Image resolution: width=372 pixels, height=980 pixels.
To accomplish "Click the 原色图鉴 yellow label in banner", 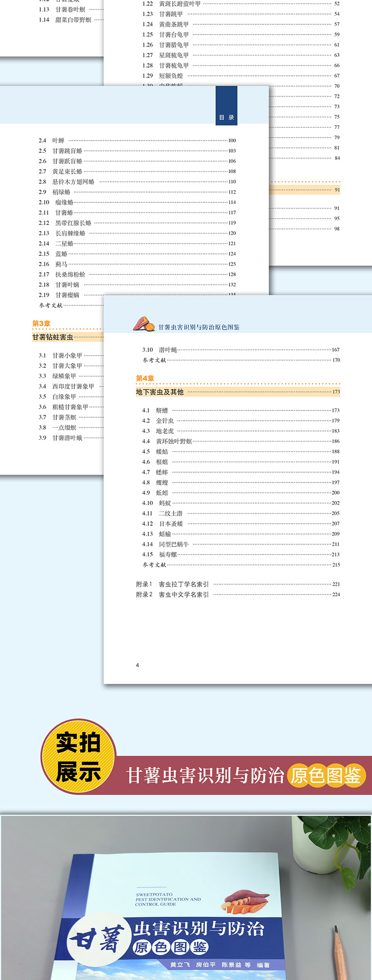I will tap(325, 775).
